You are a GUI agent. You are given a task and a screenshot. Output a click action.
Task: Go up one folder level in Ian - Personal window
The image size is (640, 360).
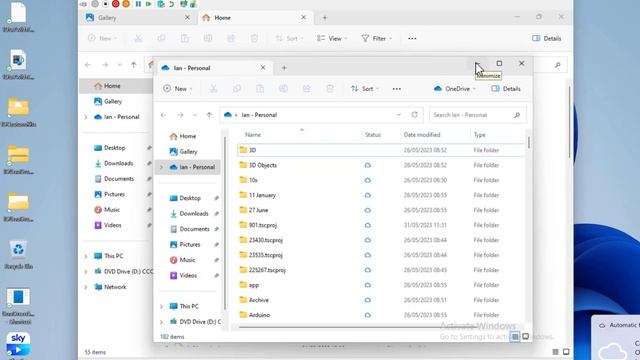pos(209,115)
